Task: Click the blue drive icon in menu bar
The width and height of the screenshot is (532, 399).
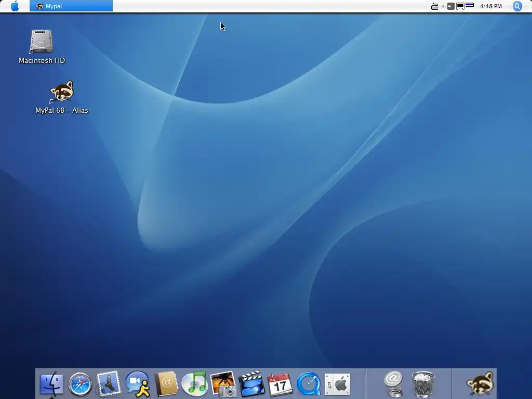Action: pyautogui.click(x=470, y=5)
